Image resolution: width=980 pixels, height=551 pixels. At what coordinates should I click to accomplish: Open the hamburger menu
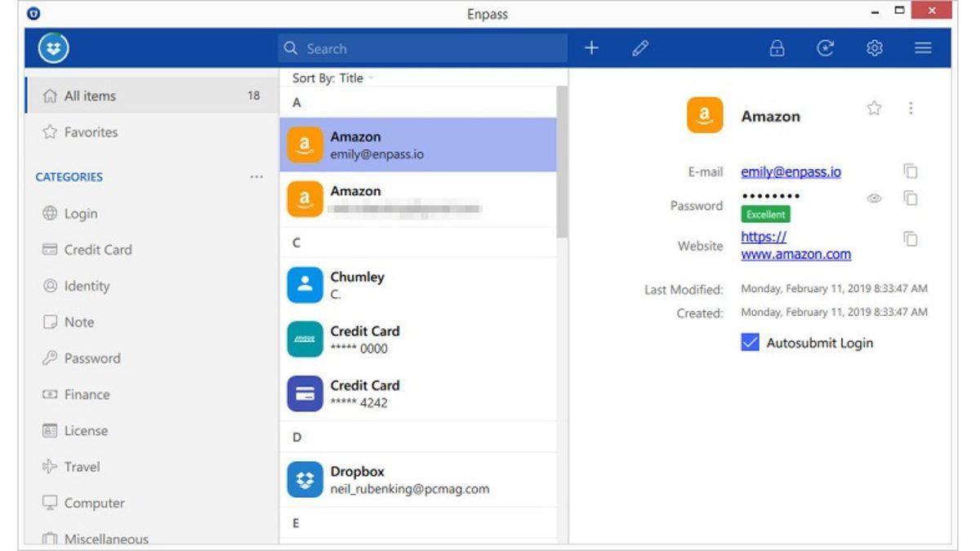pyautogui.click(x=923, y=48)
